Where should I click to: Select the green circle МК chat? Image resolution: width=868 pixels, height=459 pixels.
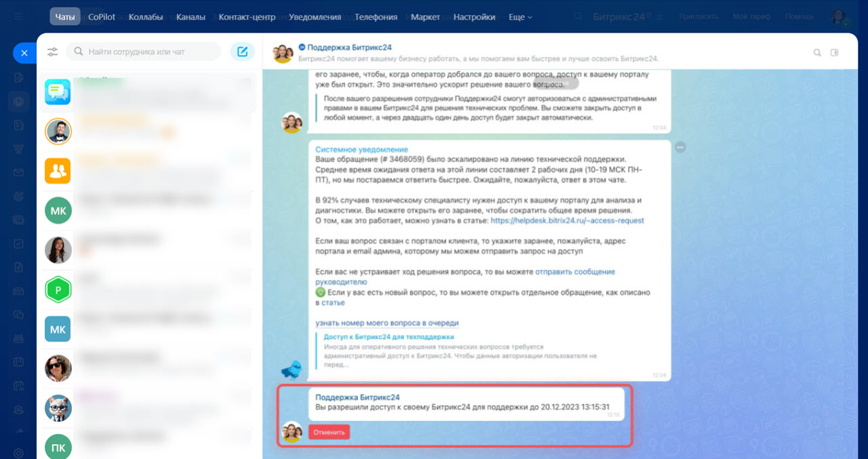(x=58, y=210)
